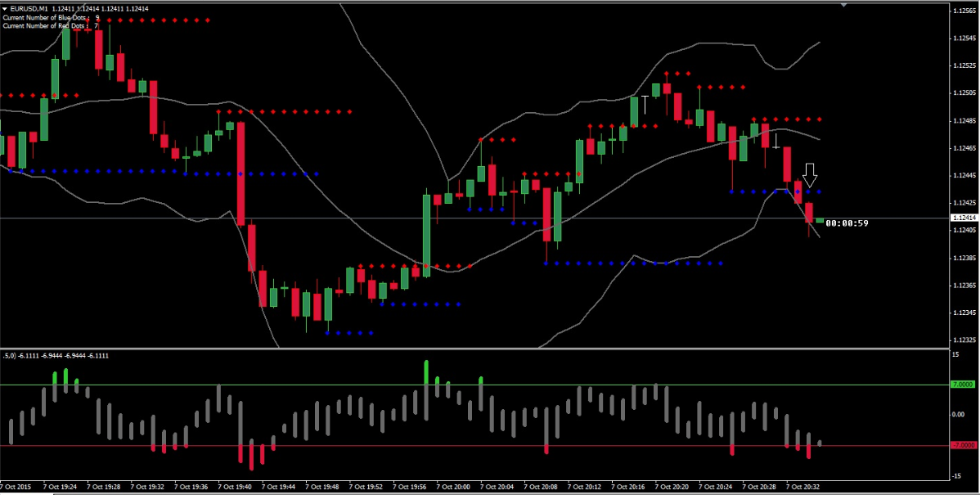Click the '7 Oct 20:28' time axis label

pyautogui.click(x=760, y=486)
